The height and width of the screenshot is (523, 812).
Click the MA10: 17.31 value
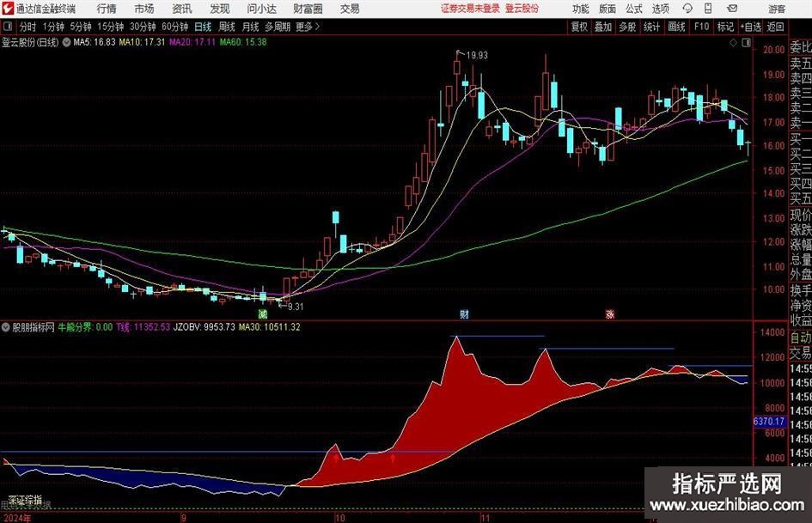142,42
